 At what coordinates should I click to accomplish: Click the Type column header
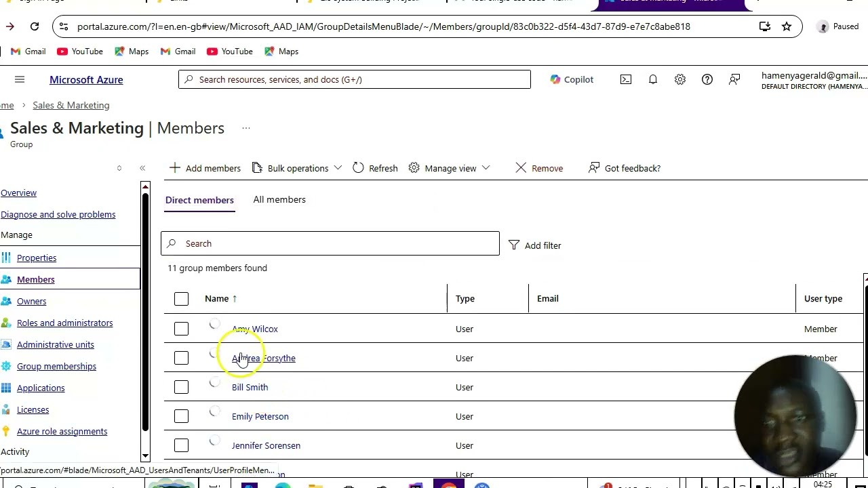pyautogui.click(x=465, y=299)
